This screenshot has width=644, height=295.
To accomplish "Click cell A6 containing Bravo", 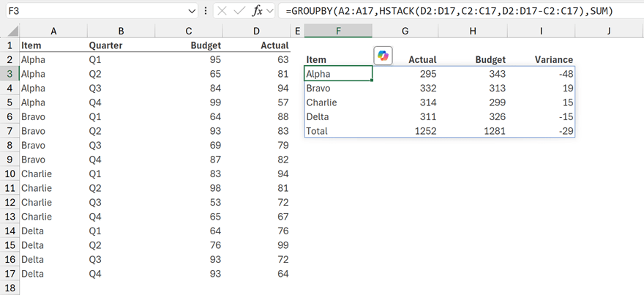I will tap(53, 116).
